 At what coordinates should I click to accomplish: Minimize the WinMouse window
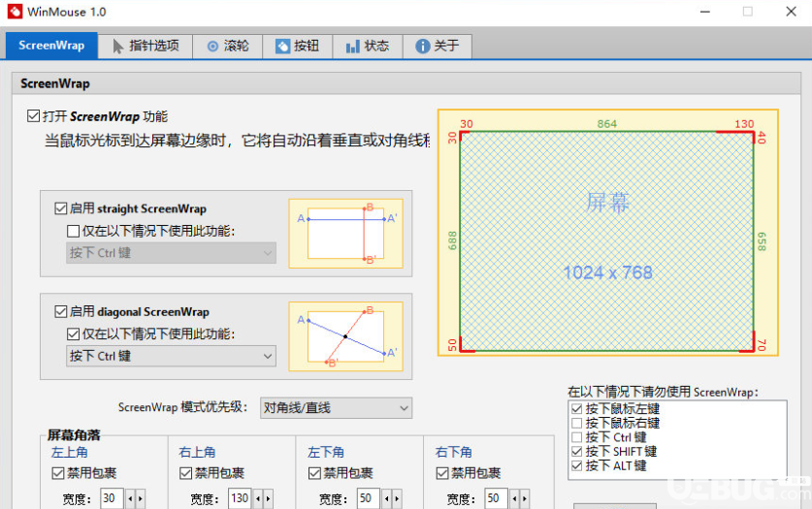click(705, 12)
